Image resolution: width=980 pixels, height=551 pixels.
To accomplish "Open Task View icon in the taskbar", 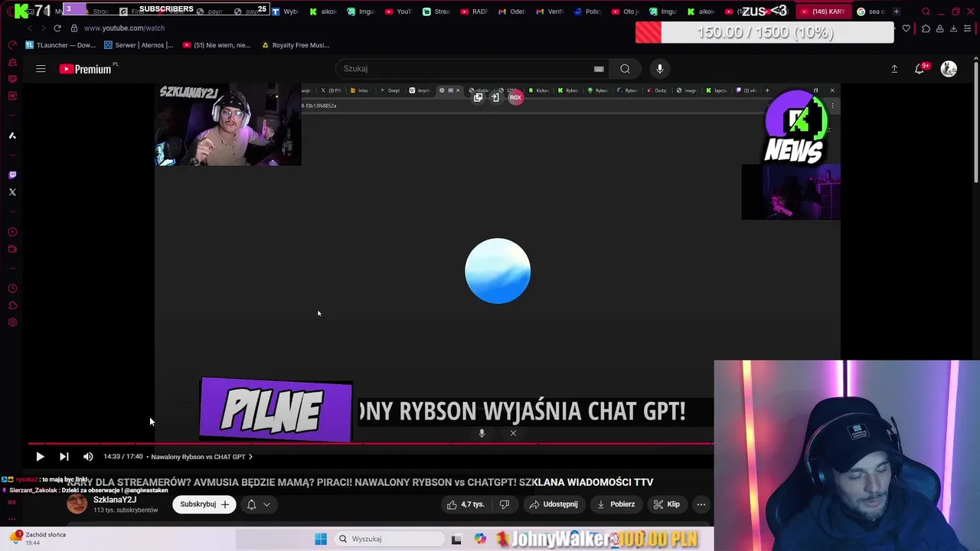I will 456,539.
